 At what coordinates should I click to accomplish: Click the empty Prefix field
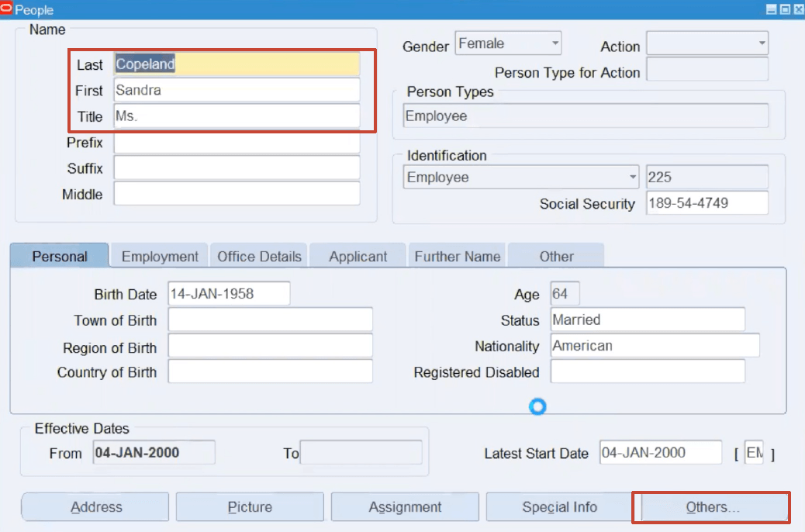[237, 142]
